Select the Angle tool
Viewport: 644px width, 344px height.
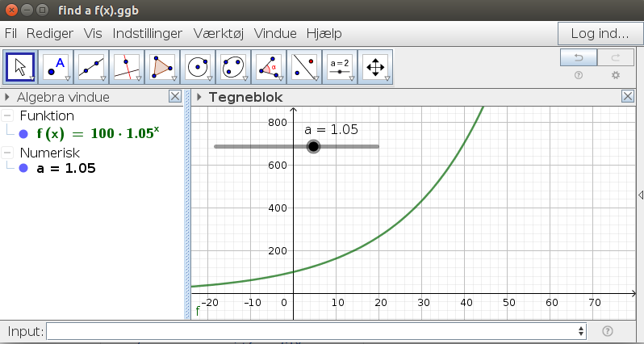point(269,67)
